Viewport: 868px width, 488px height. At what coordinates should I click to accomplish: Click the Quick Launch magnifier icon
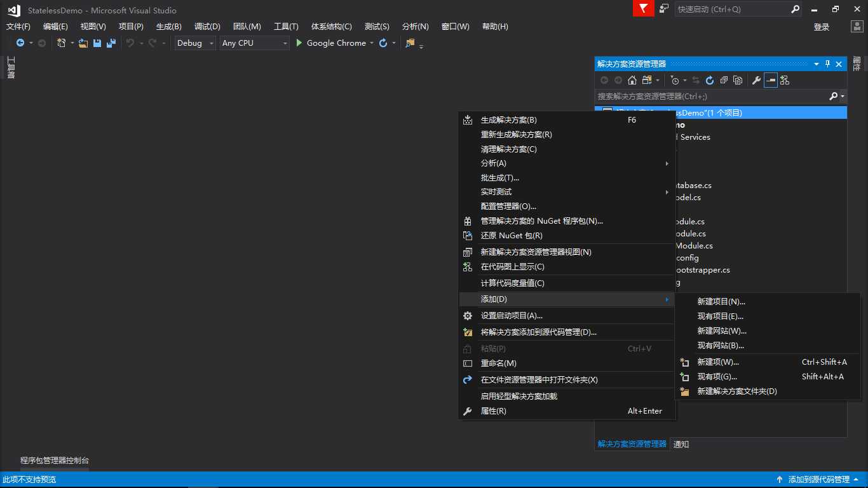point(795,10)
